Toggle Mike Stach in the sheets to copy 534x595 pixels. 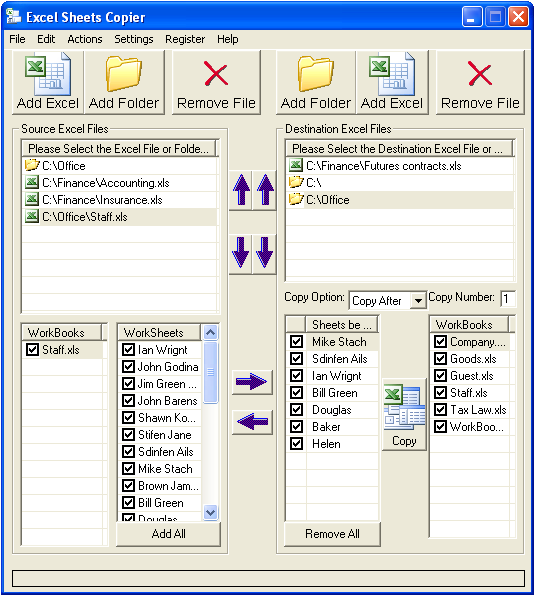coord(296,342)
